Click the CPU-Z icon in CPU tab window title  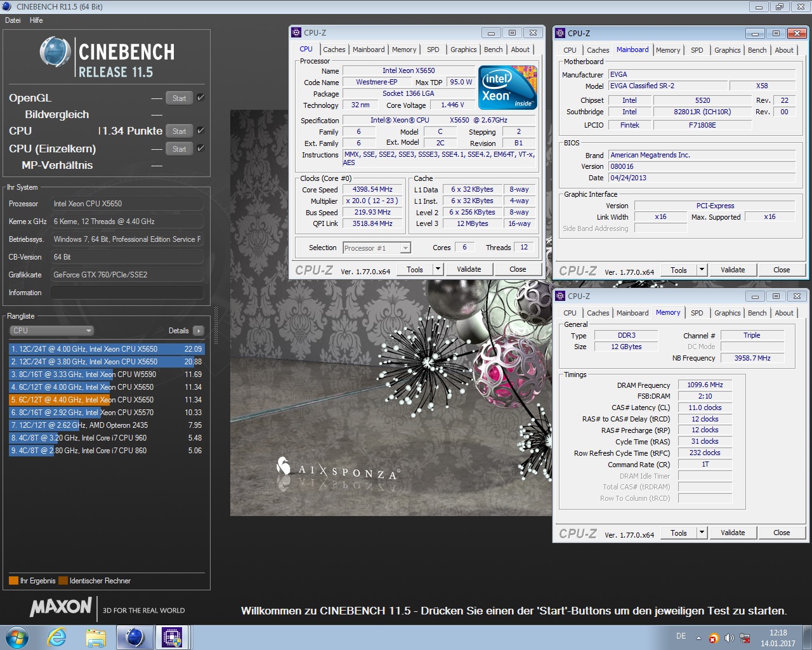tap(296, 32)
